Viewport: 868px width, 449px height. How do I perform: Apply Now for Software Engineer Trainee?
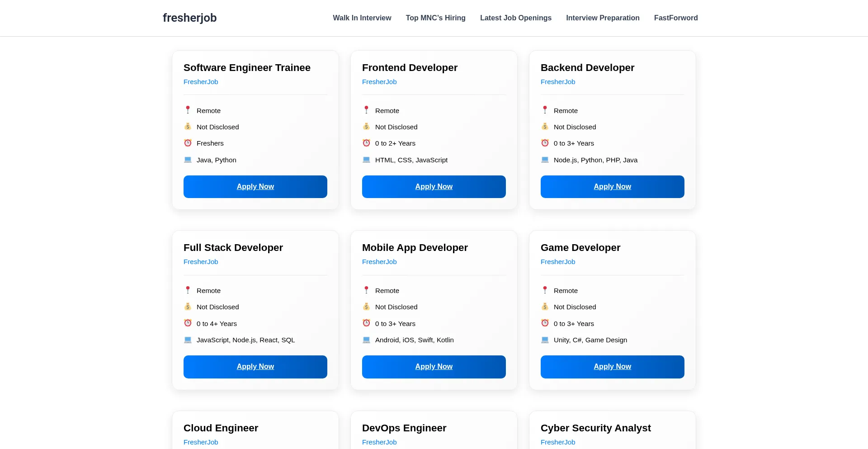(x=255, y=187)
